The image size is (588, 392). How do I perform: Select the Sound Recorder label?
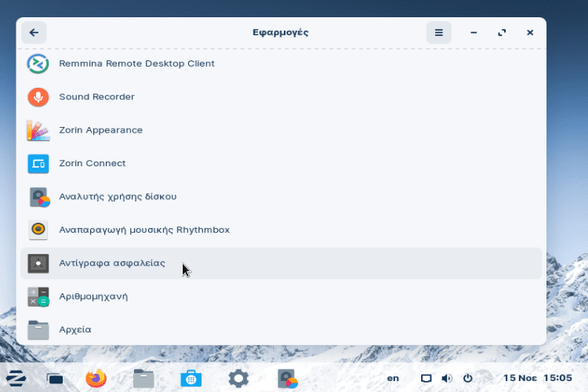[x=96, y=96]
